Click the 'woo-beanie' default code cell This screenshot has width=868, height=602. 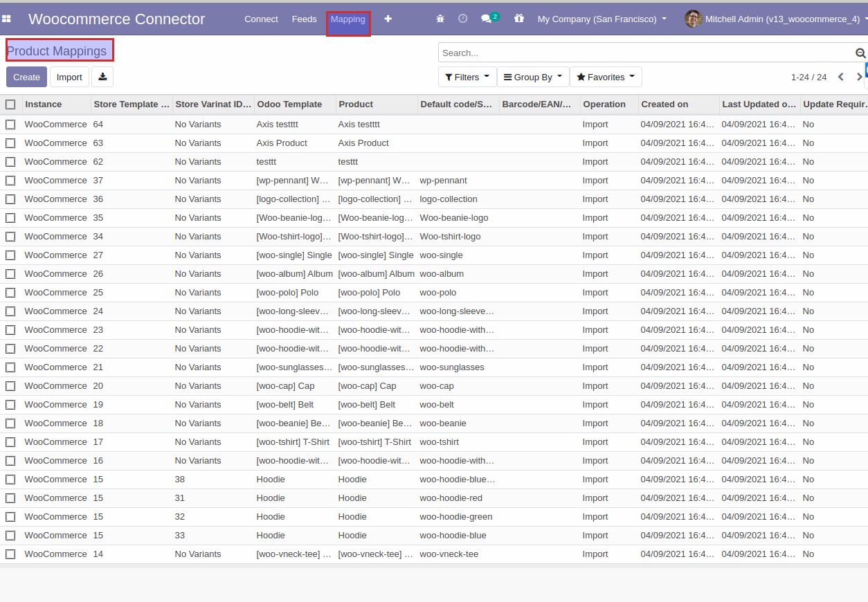click(x=458, y=423)
